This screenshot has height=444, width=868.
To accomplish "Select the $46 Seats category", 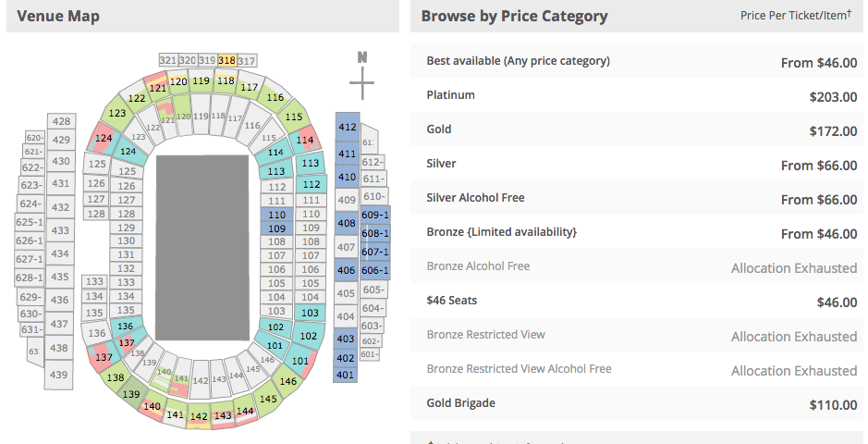I will click(637, 301).
